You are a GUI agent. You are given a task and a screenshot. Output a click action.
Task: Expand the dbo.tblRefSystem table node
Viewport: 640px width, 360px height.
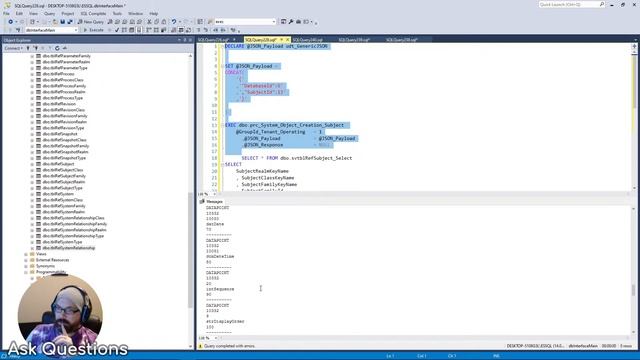(x=32, y=194)
